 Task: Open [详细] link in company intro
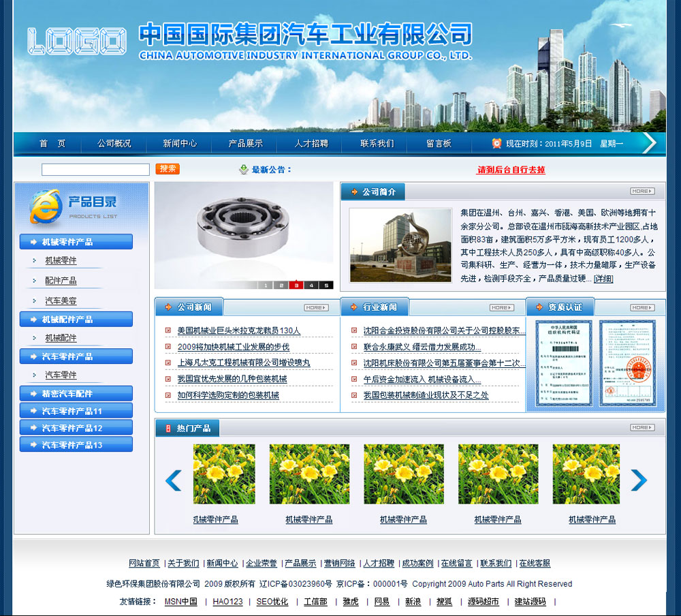pos(603,279)
